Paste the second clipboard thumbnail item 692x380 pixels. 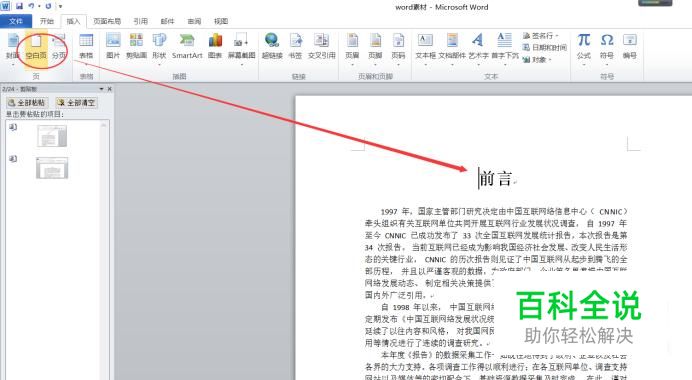52,168
